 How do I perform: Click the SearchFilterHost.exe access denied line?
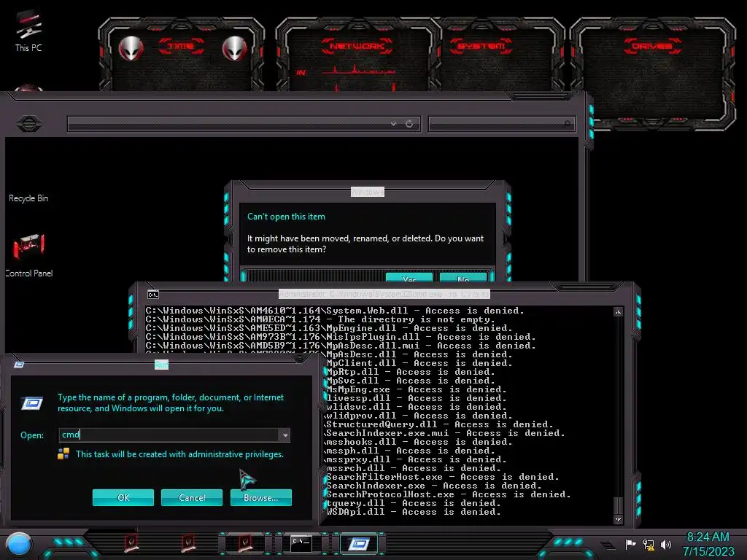pyautogui.click(x=443, y=477)
